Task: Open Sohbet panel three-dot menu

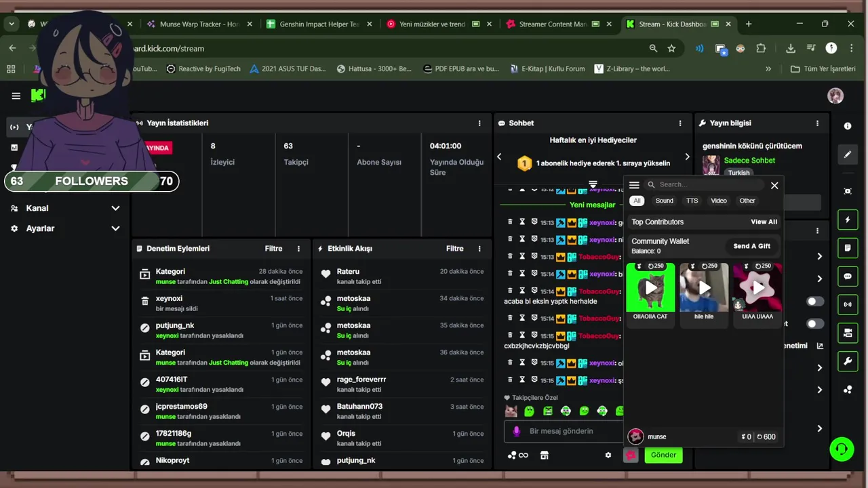Action: [x=680, y=123]
